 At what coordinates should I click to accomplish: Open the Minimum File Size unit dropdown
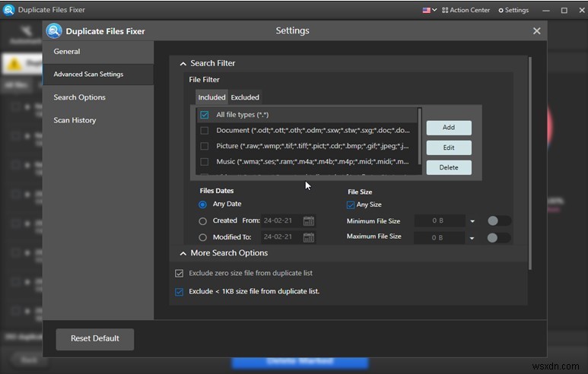(x=472, y=221)
